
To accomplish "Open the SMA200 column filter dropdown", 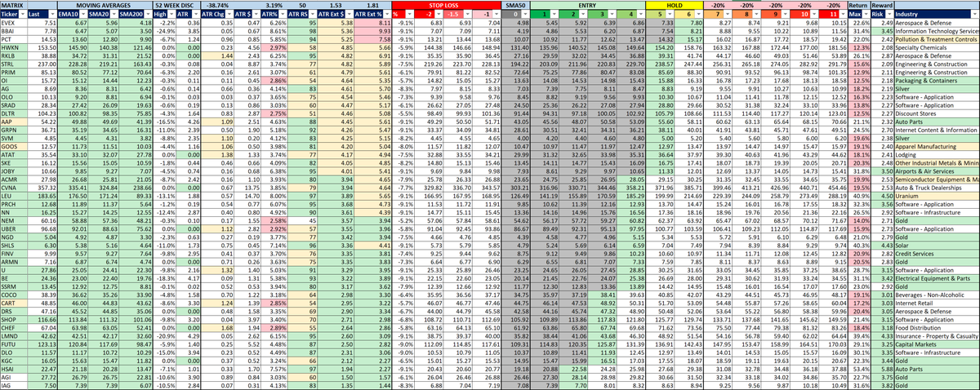I will pos(148,15).
